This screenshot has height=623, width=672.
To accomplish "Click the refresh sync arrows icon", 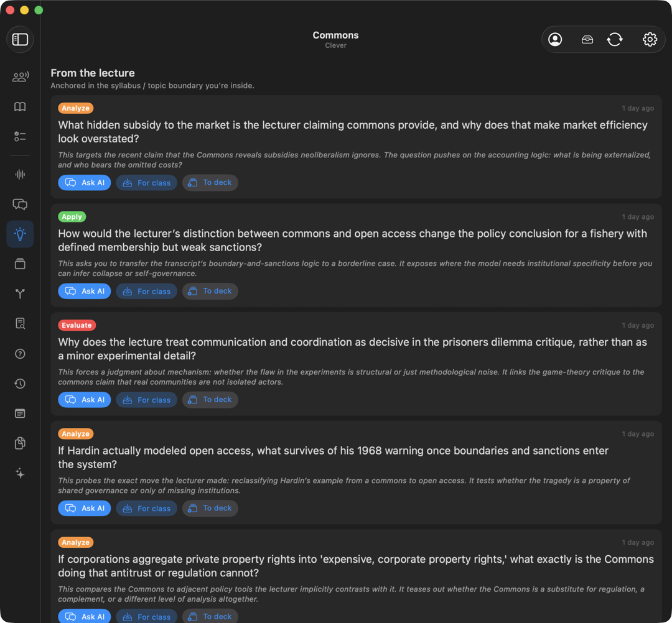I will point(615,39).
